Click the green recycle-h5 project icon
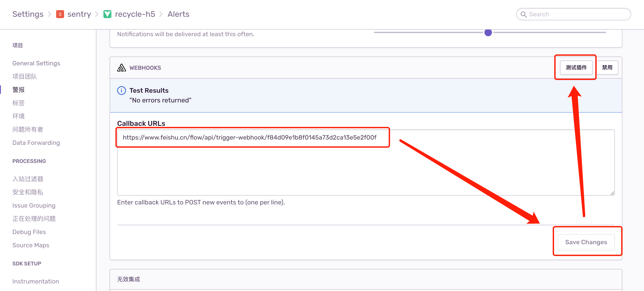This screenshot has height=291, width=644. coord(107,14)
